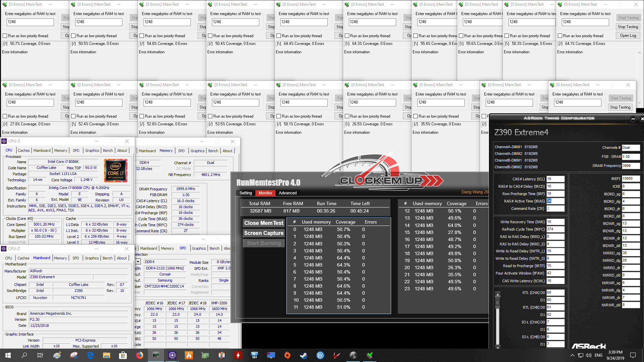Open Microsoft Store taskbar icon
Screen dimensions: 644x362
point(123,355)
